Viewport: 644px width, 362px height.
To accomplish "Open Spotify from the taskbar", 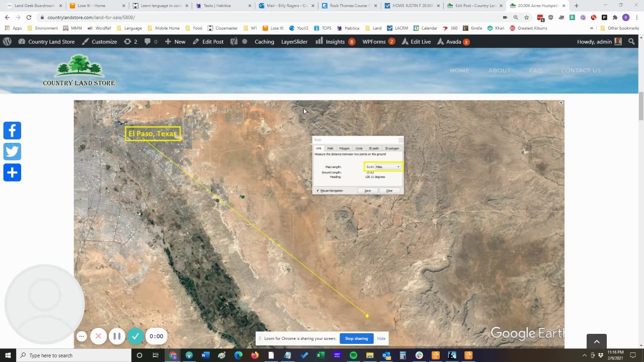I will pos(353,355).
